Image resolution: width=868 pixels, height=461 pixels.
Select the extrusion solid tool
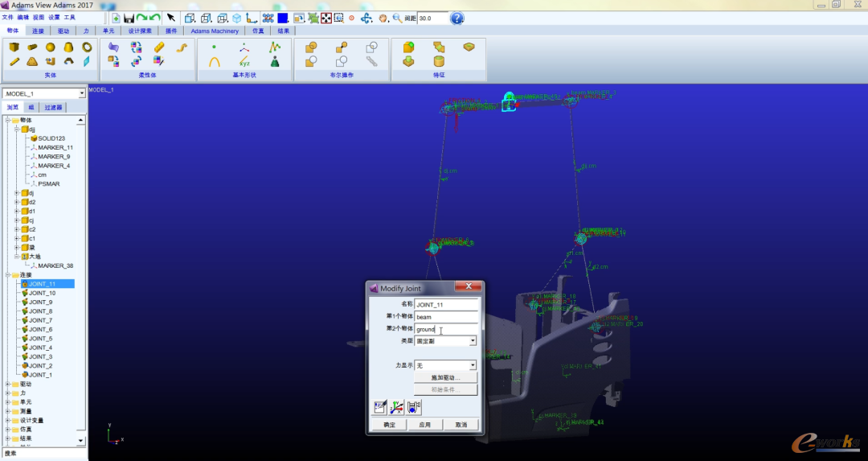(51, 61)
